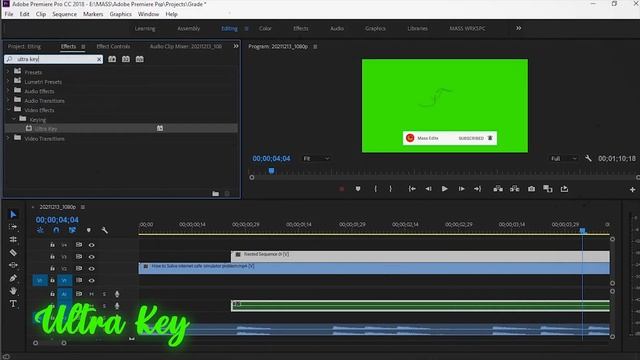Show hidden panel tabs overflow chevrons
Image resolution: width=640 pixels, height=360 pixels.
pos(236,46)
